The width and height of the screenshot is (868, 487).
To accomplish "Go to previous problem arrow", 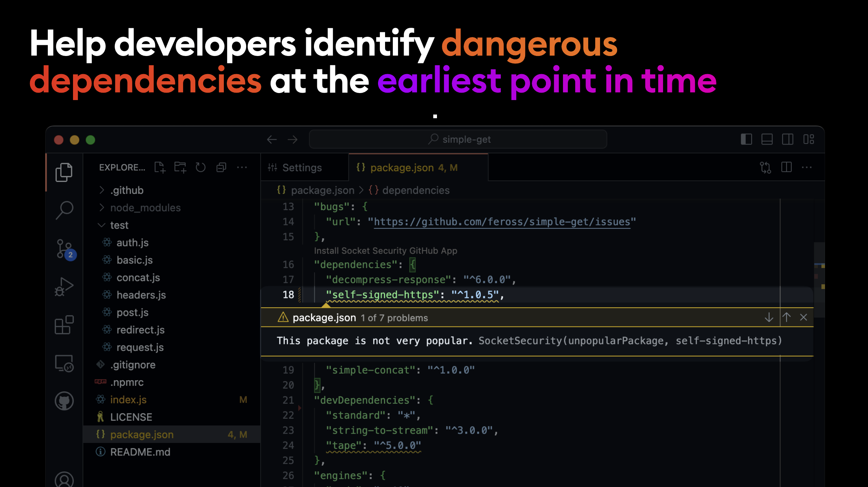I will coord(786,317).
